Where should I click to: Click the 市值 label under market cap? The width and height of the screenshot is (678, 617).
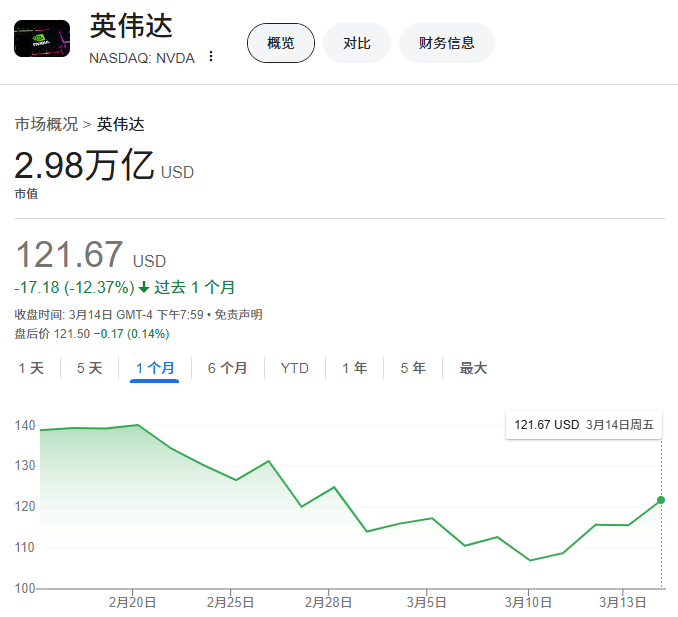[x=26, y=194]
